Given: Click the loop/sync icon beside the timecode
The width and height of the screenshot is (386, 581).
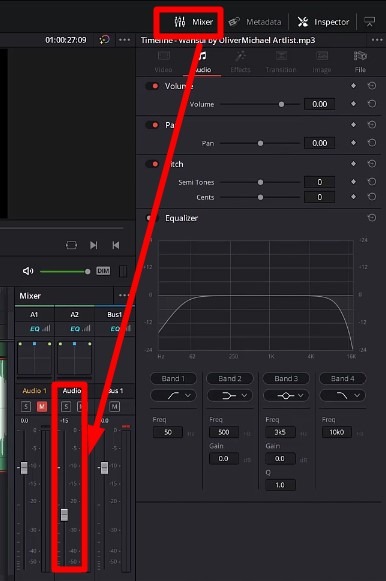Looking at the screenshot, I should click(104, 40).
